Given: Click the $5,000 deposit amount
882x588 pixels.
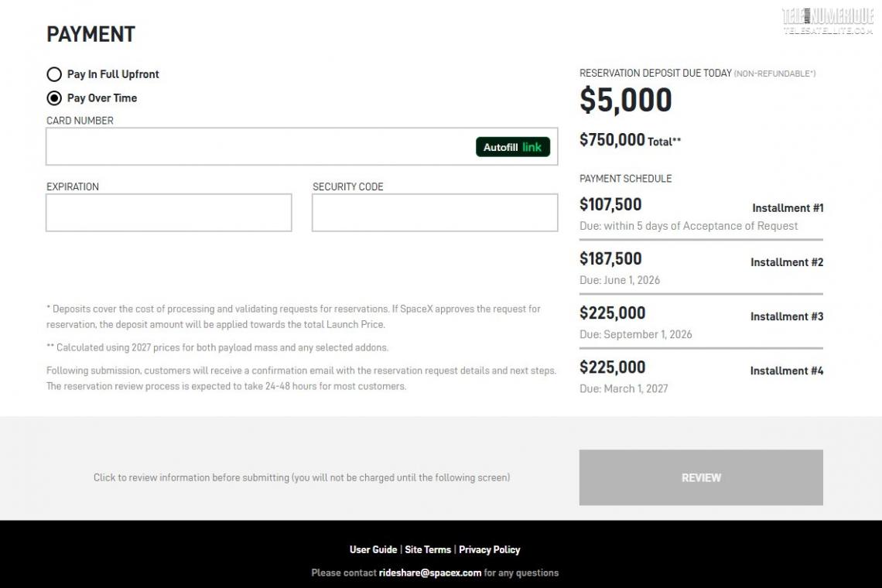Looking at the screenshot, I should [x=625, y=101].
